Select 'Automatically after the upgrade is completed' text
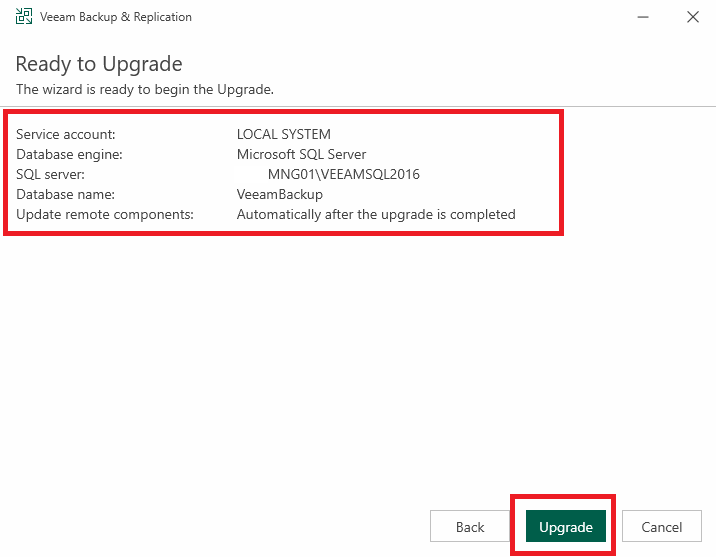 [x=376, y=215]
